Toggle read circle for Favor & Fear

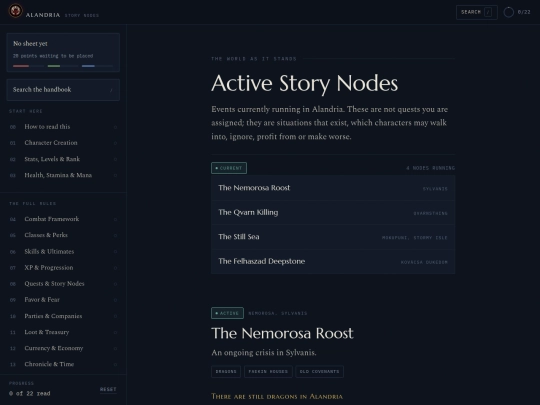[115, 300]
